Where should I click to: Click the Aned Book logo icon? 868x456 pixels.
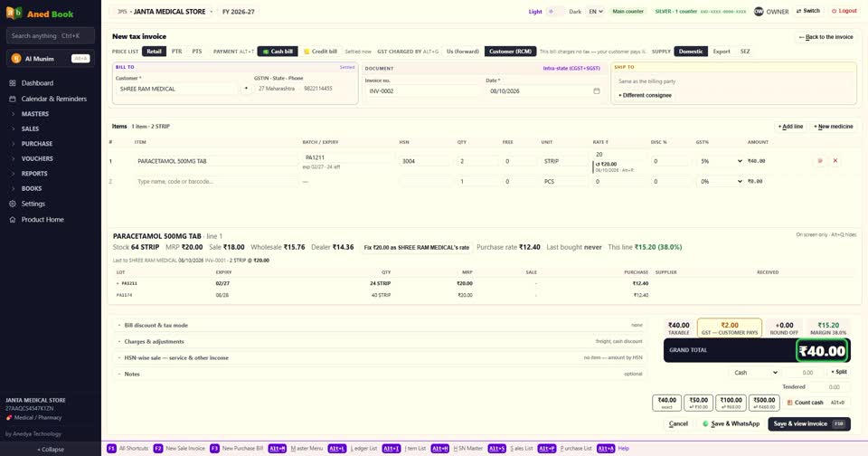click(x=14, y=13)
